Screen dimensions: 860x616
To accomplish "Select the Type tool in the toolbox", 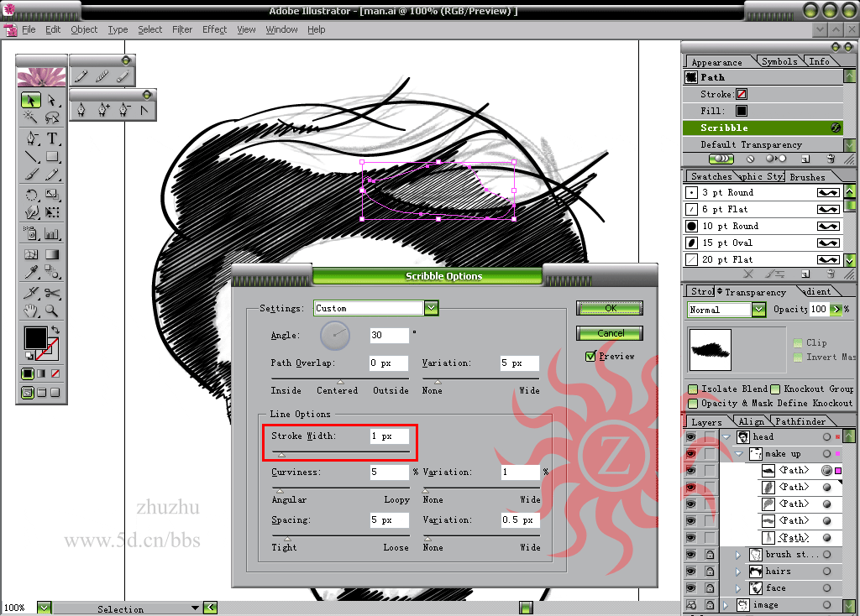I will tap(51, 138).
